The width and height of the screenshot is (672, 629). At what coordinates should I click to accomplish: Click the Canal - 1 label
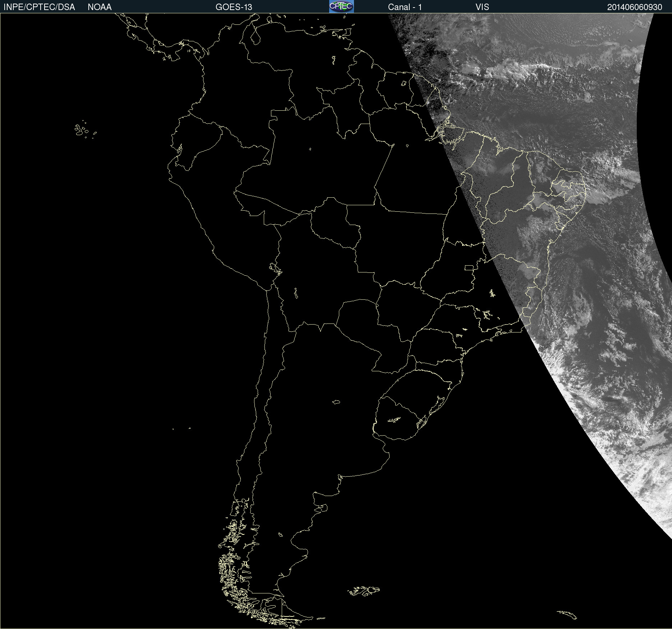tap(405, 7)
